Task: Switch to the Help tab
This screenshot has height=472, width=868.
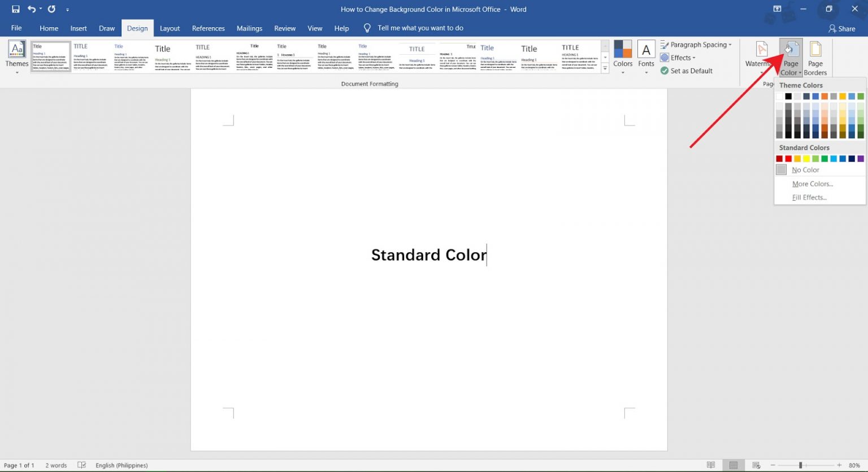Action: tap(341, 28)
